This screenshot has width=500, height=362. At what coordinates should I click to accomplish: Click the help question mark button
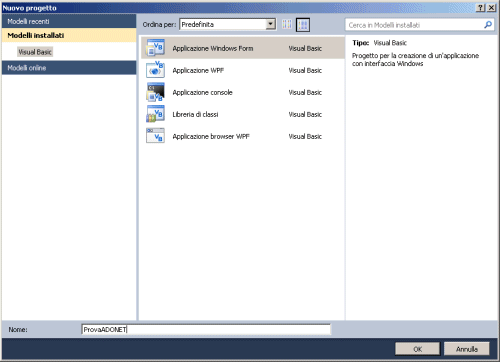480,8
